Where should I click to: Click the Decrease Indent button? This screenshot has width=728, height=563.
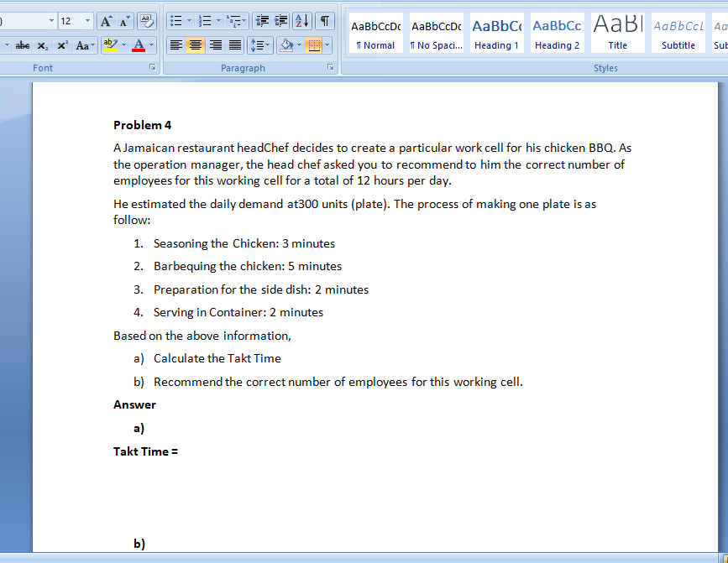click(262, 21)
